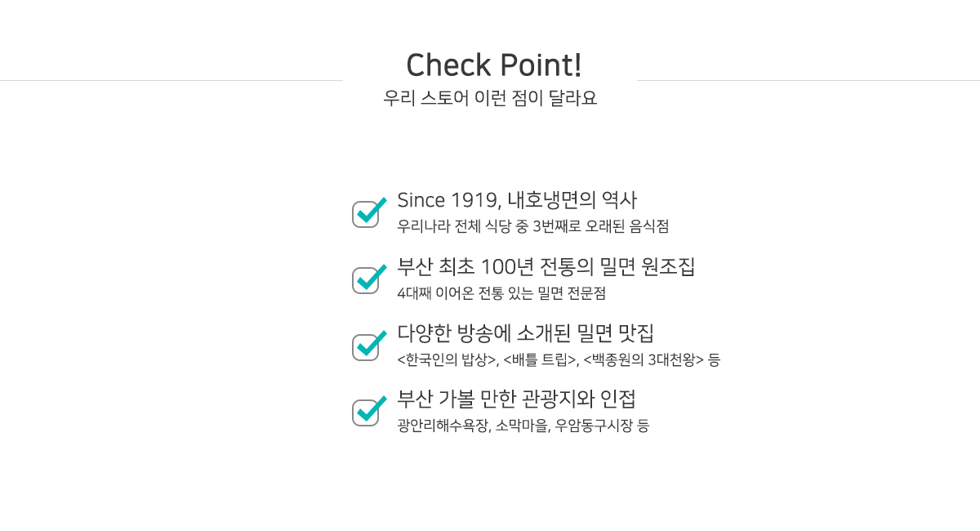Toggle the checkbox beside '다양한 방송에 소개된 밀면 맛집'
The width and height of the screenshot is (980, 531).
[366, 346]
